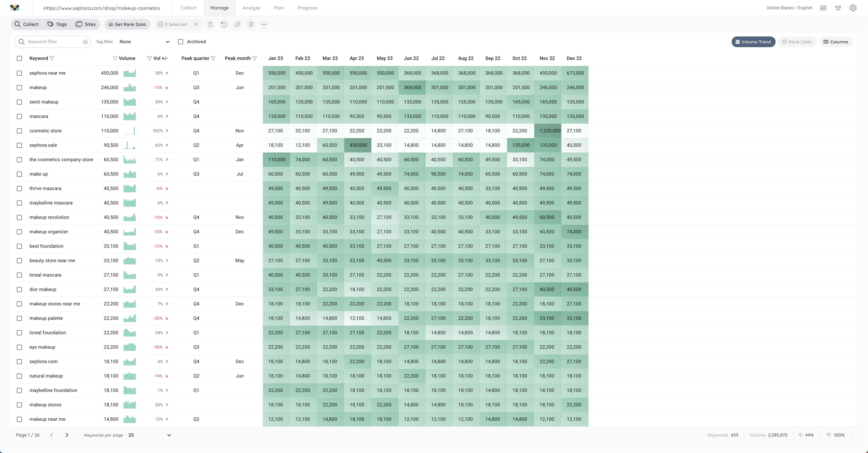Open the Vol +/- column filter funnel
This screenshot has height=453, width=868.
click(x=149, y=58)
